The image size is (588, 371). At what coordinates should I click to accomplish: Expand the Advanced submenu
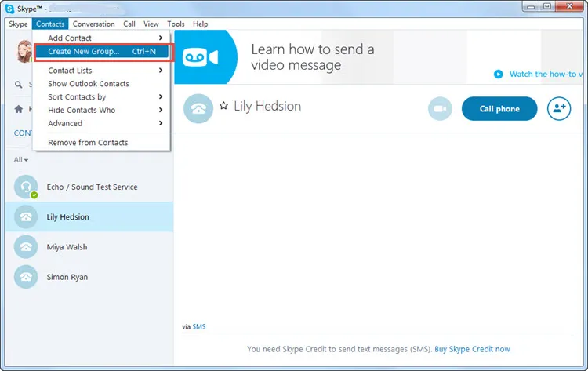pyautogui.click(x=102, y=123)
